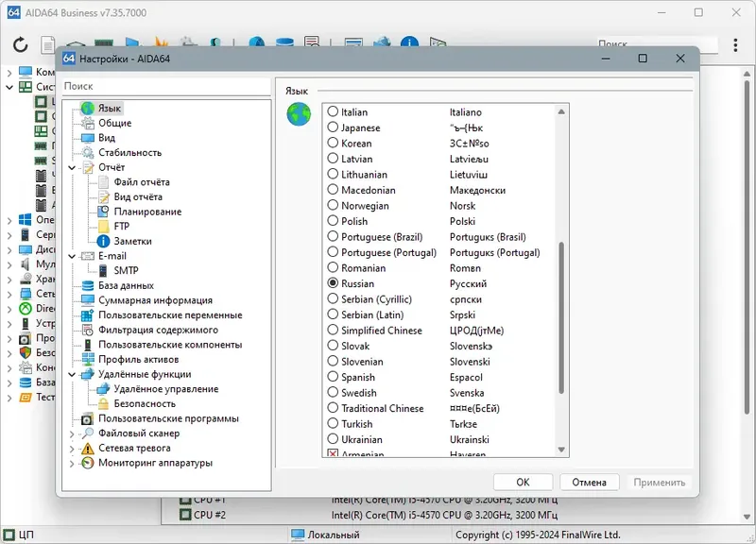Viewport: 756px width, 544px height.
Task: Click the shield security icon in main tree
Action: [26, 352]
